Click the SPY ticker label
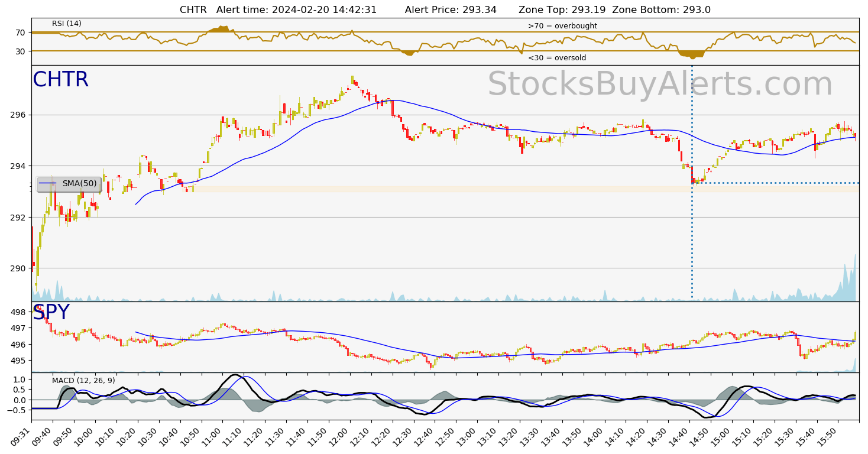868x454 pixels. pyautogui.click(x=51, y=313)
